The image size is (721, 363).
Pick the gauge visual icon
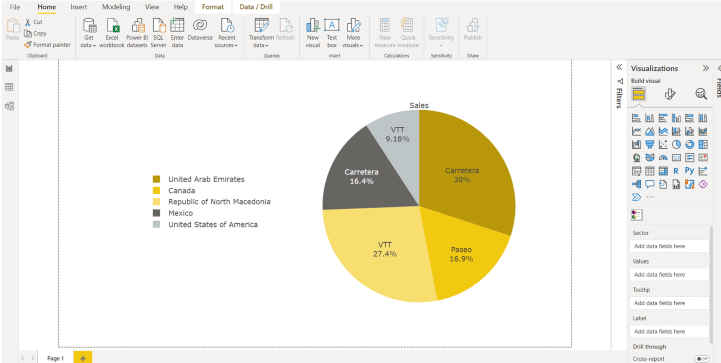pos(663,158)
